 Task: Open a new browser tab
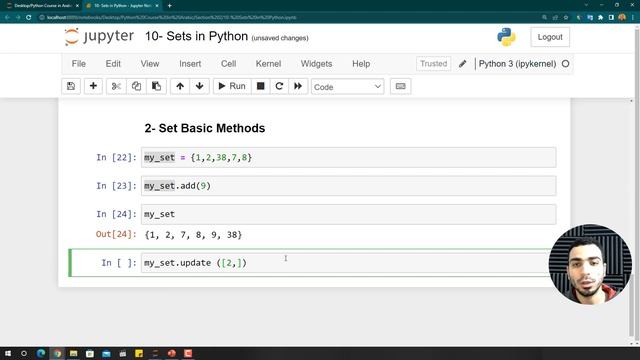[169, 6]
